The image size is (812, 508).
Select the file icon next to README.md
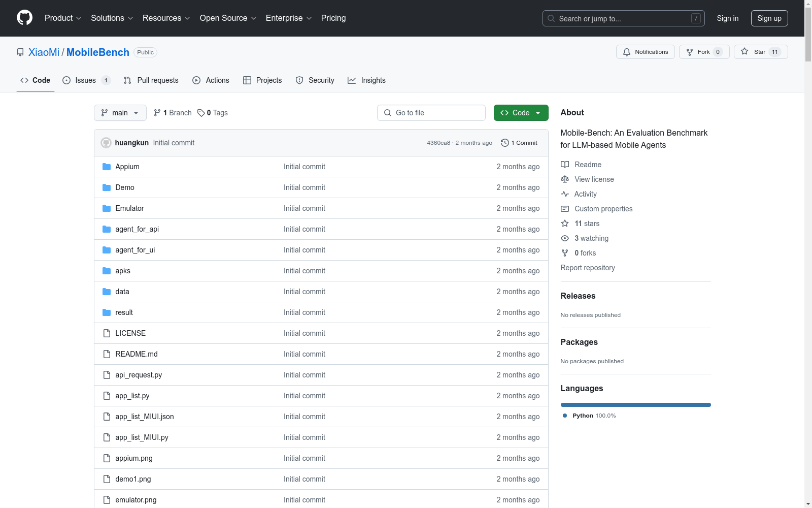tap(107, 354)
